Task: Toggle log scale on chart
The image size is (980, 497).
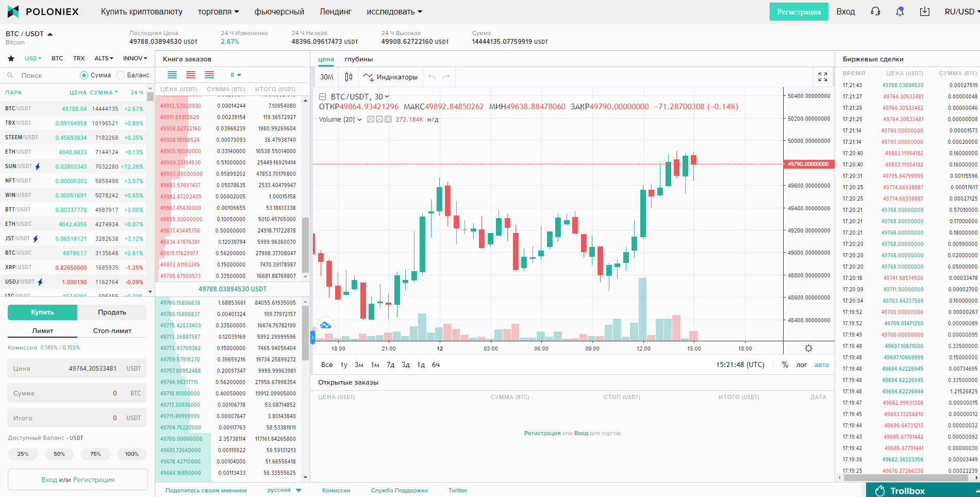Action: click(x=802, y=365)
